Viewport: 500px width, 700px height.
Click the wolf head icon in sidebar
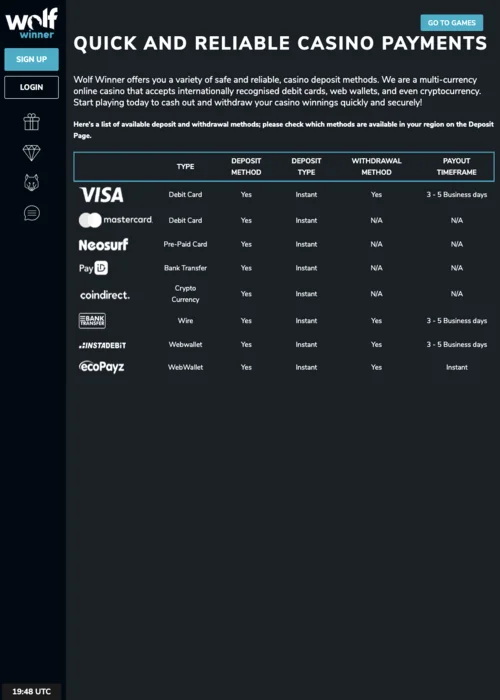(31, 183)
